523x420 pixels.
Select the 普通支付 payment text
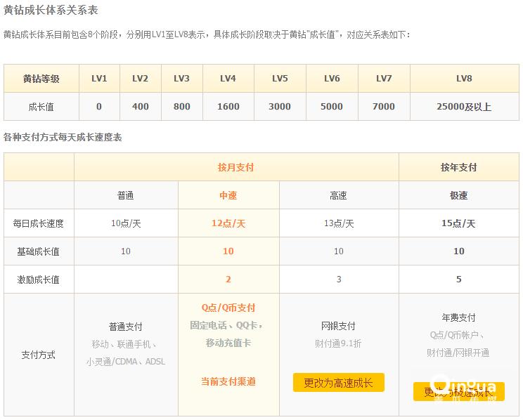point(126,327)
